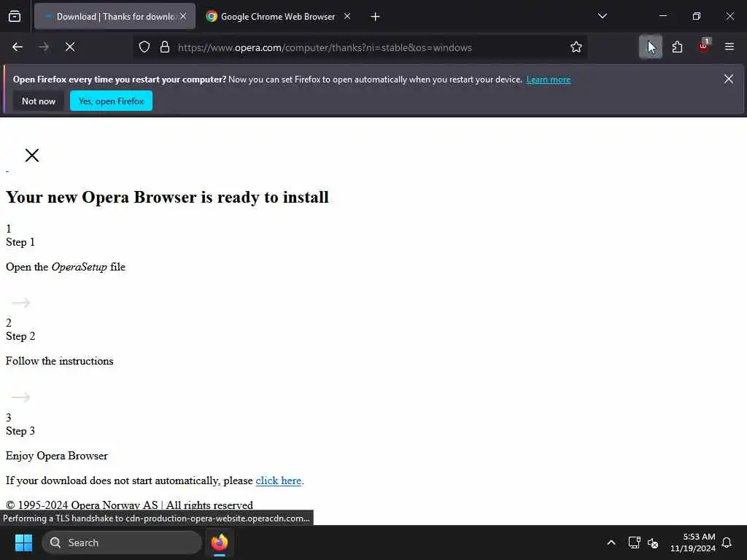Click the Enjoy Opera Browser text
Viewport: 747px width, 560px height.
[57, 456]
